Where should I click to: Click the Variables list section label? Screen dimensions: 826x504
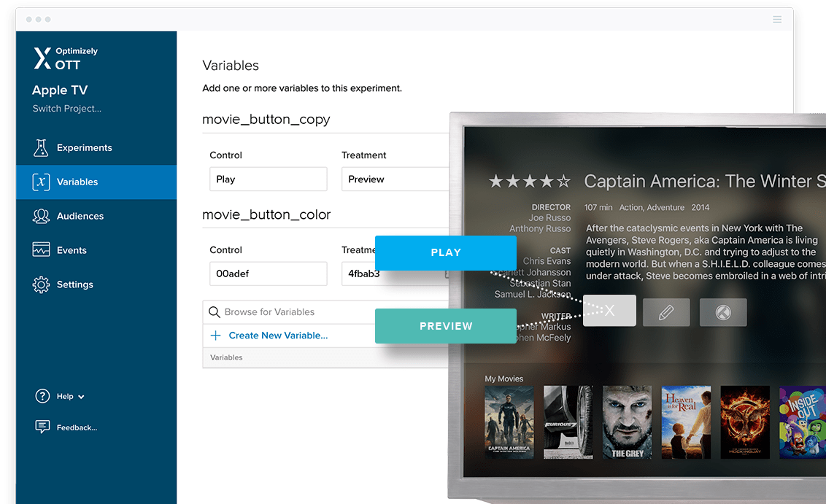pyautogui.click(x=226, y=357)
